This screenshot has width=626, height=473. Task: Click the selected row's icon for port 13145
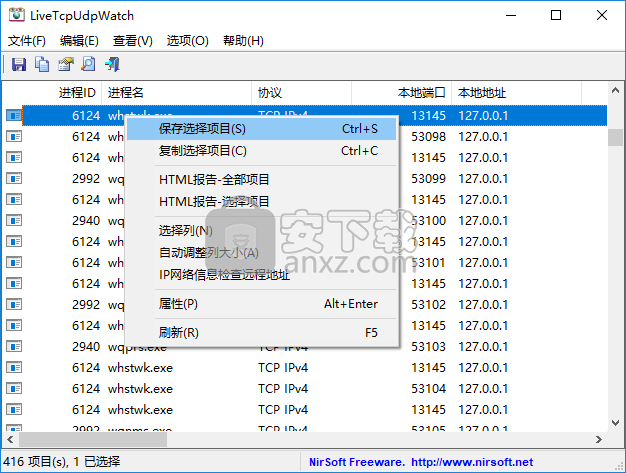14,116
